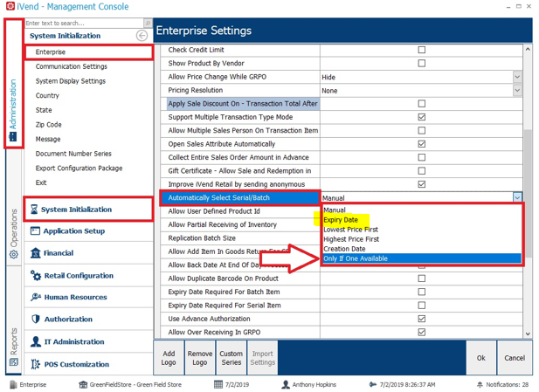Toggle Check Credit Limit checkbox
The height and width of the screenshot is (392, 539).
421,50
